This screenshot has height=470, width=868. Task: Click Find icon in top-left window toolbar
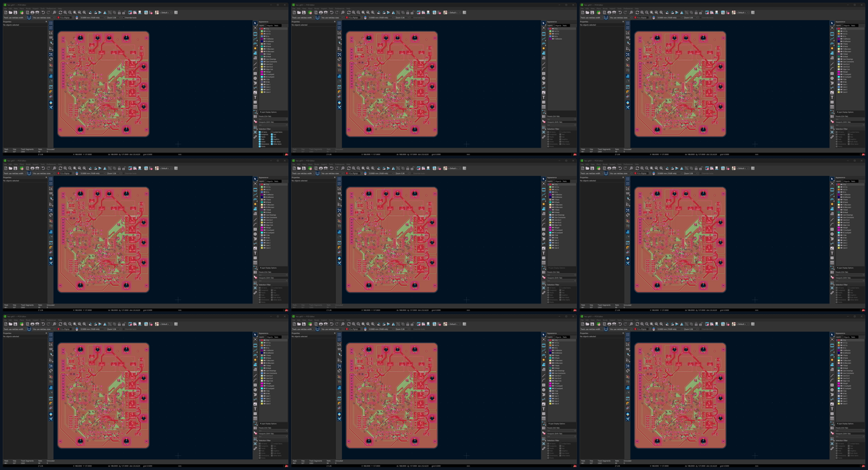coord(54,13)
